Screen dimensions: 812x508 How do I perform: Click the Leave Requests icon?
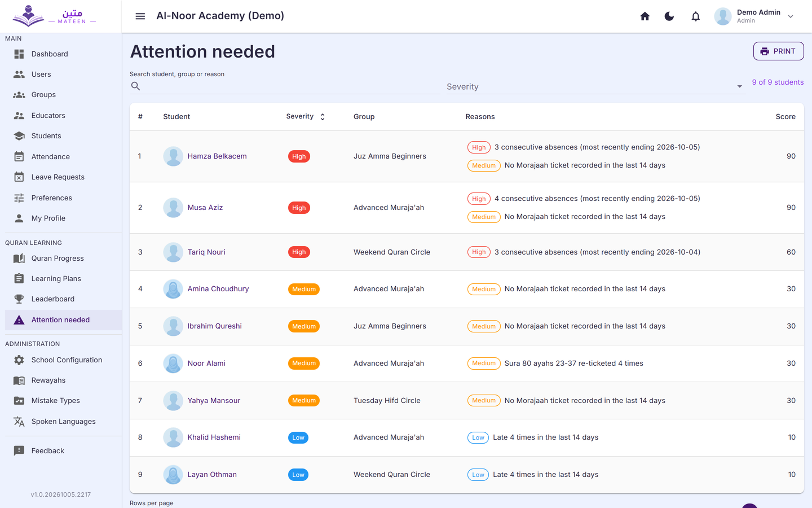point(19,177)
